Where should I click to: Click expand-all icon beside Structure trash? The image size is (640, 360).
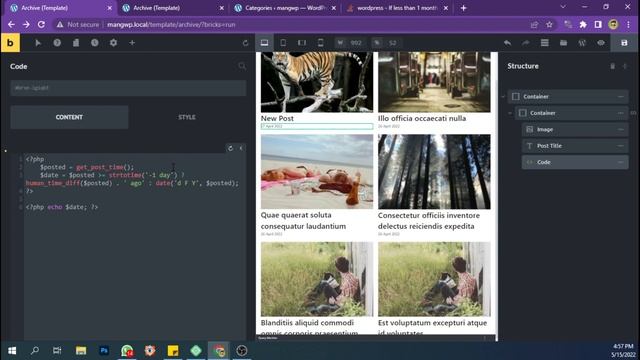click(625, 66)
